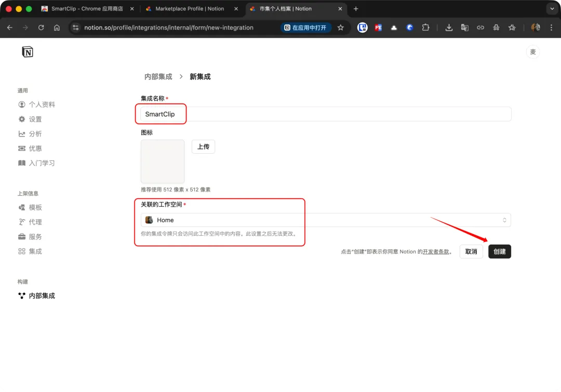561x392 pixels.
Task: Go back in browser history
Action: [10, 28]
